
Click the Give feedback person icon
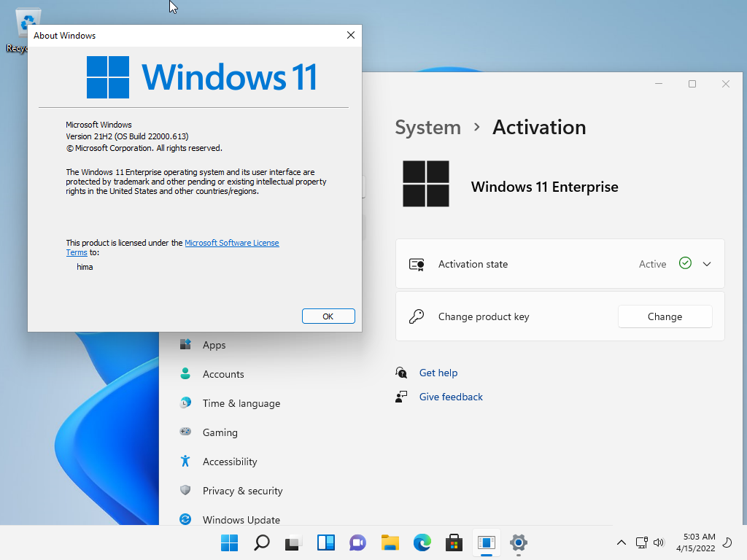401,397
